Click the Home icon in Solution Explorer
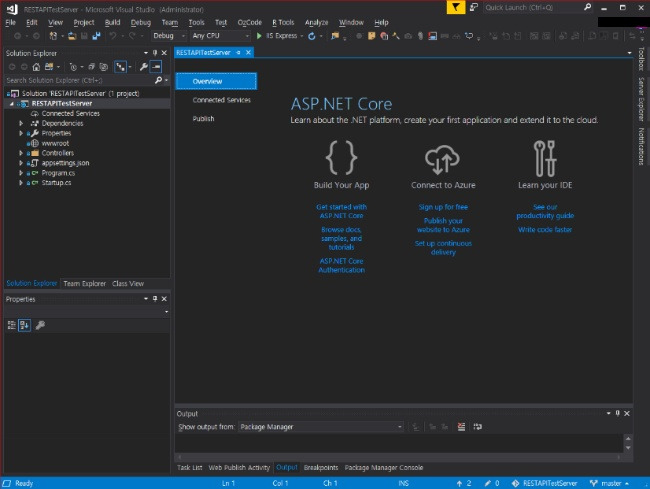Image resolution: width=650 pixels, height=489 pixels. [36, 67]
